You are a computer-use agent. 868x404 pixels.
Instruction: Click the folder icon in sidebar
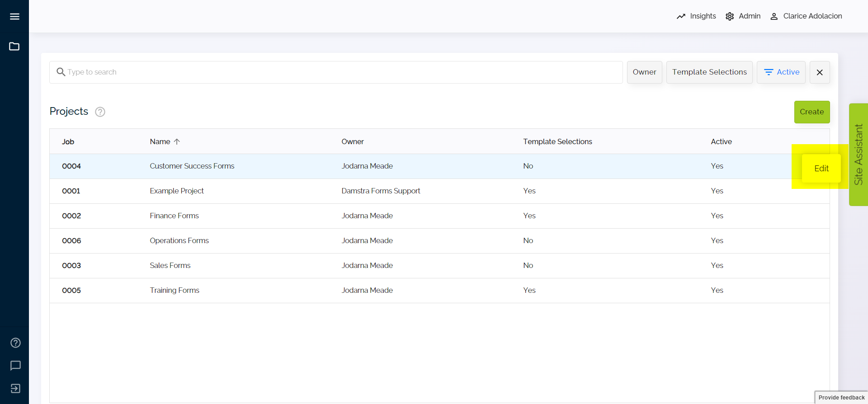14,47
